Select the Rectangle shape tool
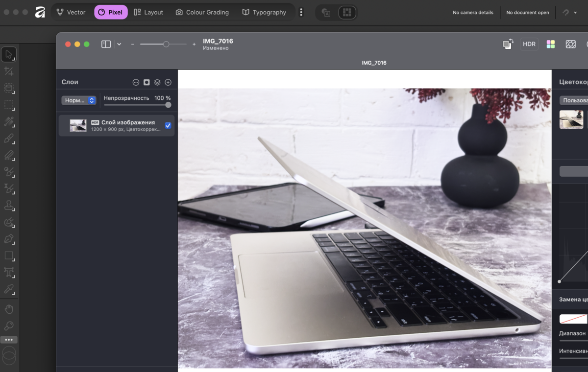This screenshot has height=372, width=588. [x=9, y=256]
